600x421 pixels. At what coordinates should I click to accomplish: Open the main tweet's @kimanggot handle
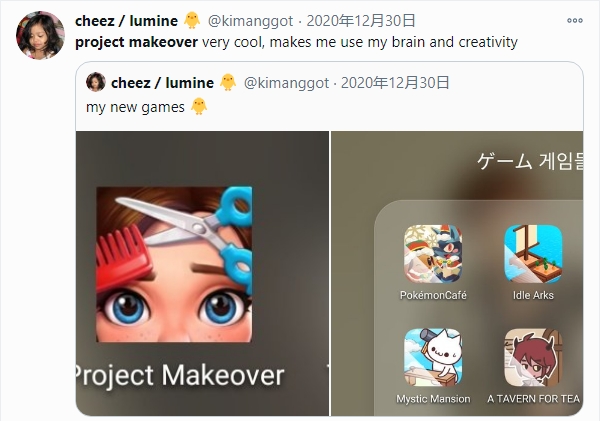coord(250,21)
